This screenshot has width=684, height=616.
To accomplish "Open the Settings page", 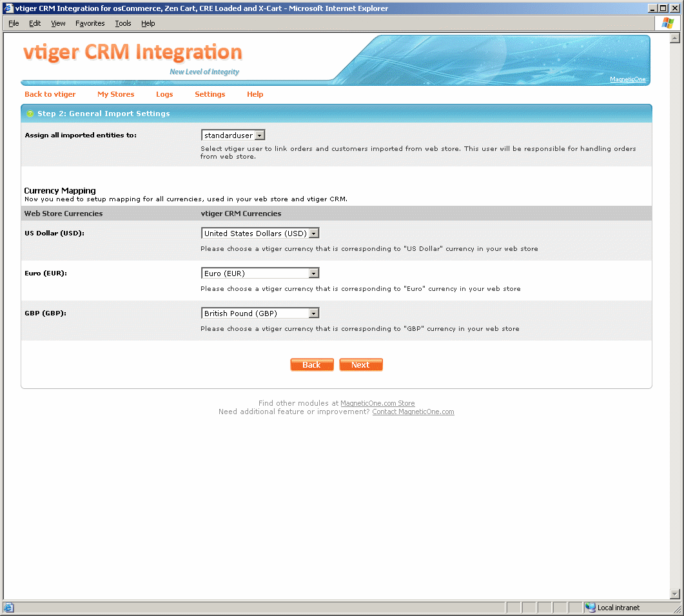I will (x=210, y=94).
